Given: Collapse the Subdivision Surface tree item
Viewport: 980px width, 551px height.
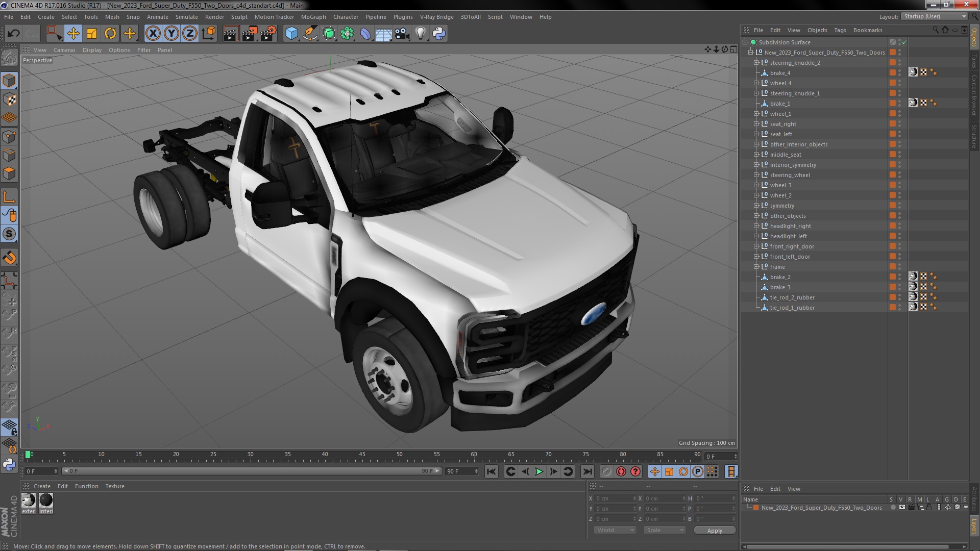Looking at the screenshot, I should pyautogui.click(x=745, y=42).
